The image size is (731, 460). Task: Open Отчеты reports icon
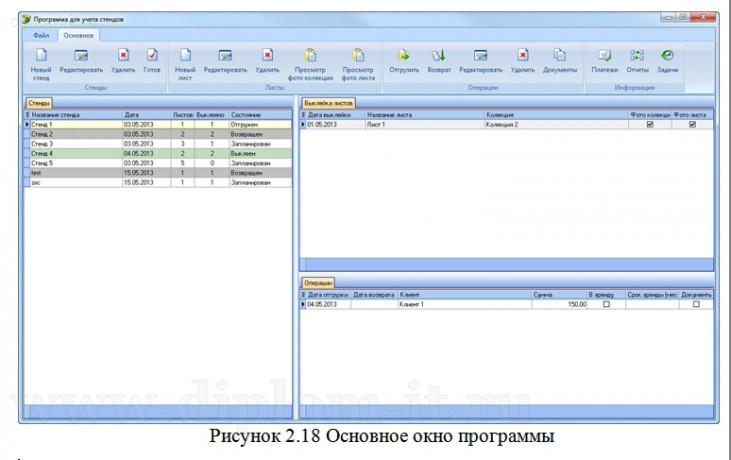pyautogui.click(x=637, y=55)
